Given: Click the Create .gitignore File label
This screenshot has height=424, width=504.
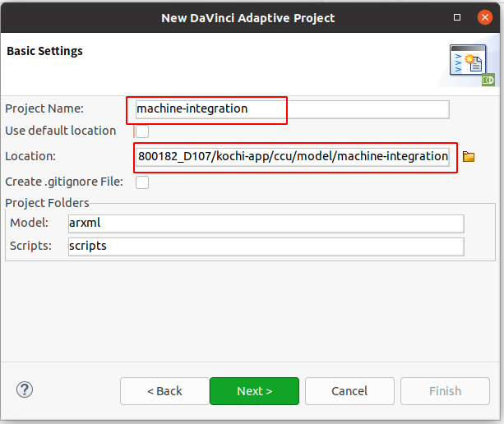Looking at the screenshot, I should pyautogui.click(x=64, y=182).
